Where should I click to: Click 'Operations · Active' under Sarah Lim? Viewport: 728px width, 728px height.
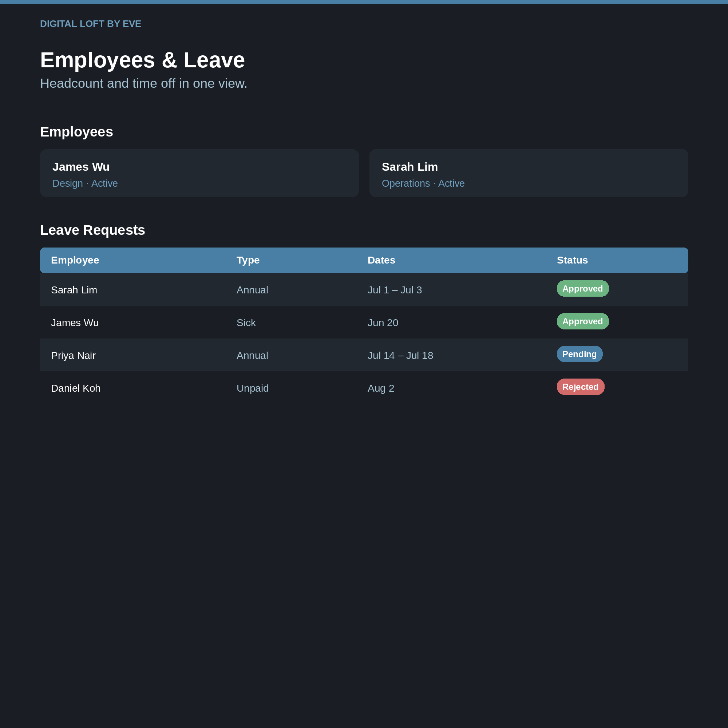423,183
